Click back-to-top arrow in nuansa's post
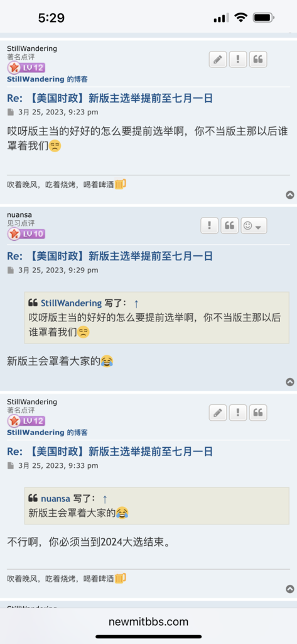 [290, 382]
